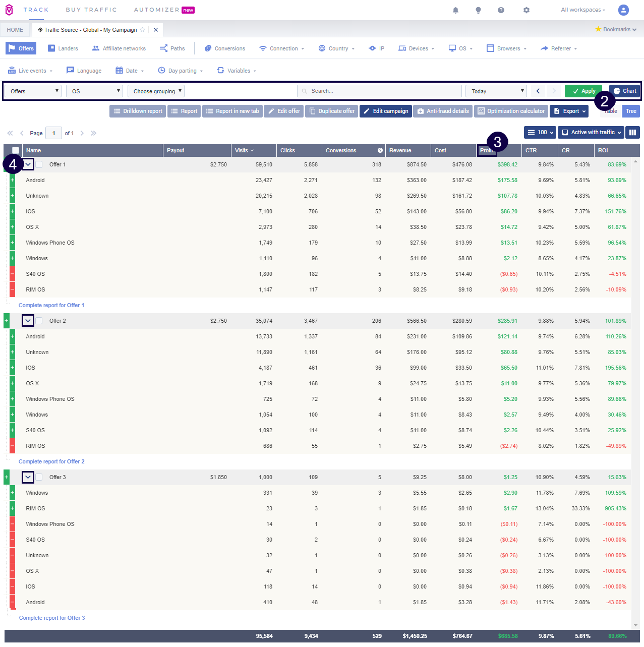
Task: Check the Offer 3 row checkbox
Action: [x=39, y=477]
